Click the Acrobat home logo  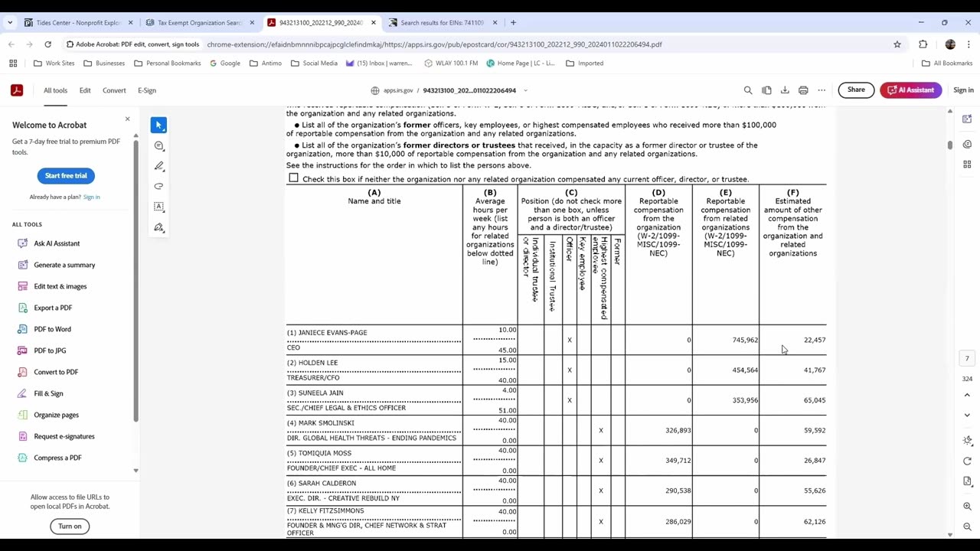pos(17,90)
